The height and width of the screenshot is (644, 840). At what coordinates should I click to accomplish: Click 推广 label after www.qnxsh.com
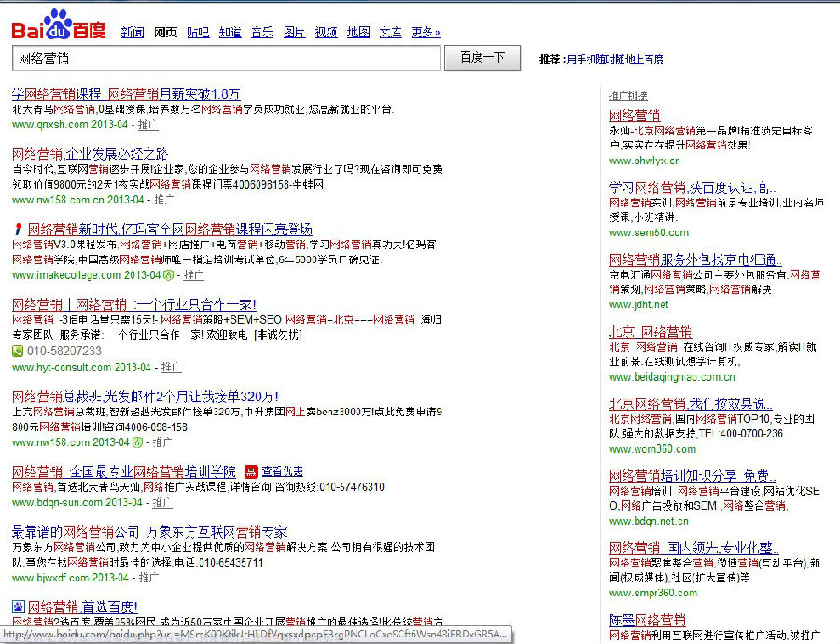[147, 125]
